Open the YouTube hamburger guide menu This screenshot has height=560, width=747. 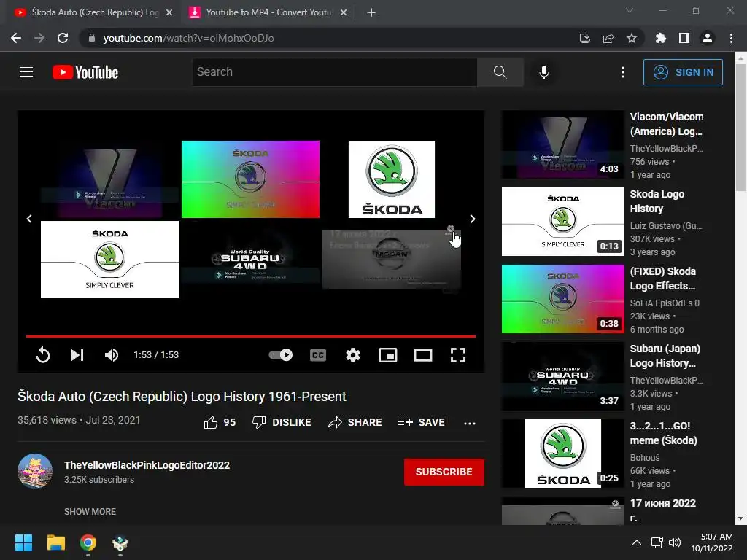click(26, 72)
